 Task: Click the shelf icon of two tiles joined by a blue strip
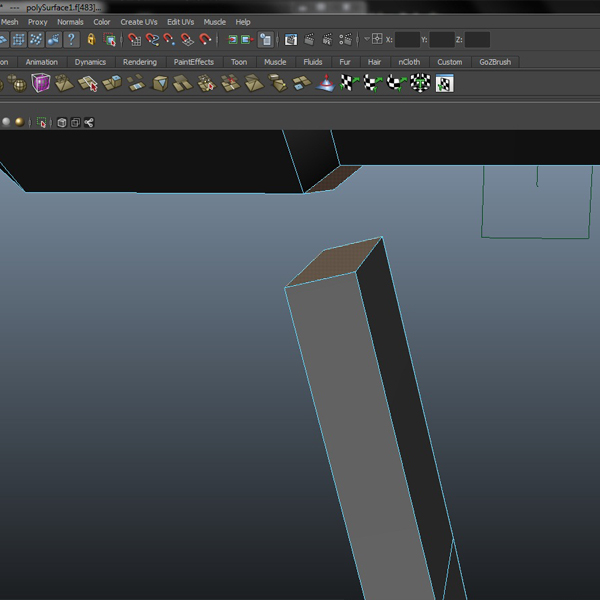136,83
